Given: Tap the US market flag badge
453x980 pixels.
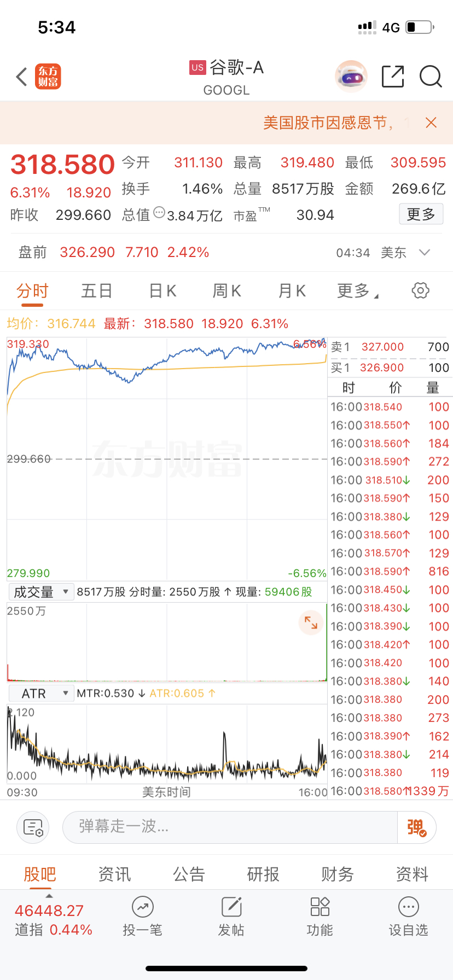Looking at the screenshot, I should (x=198, y=67).
